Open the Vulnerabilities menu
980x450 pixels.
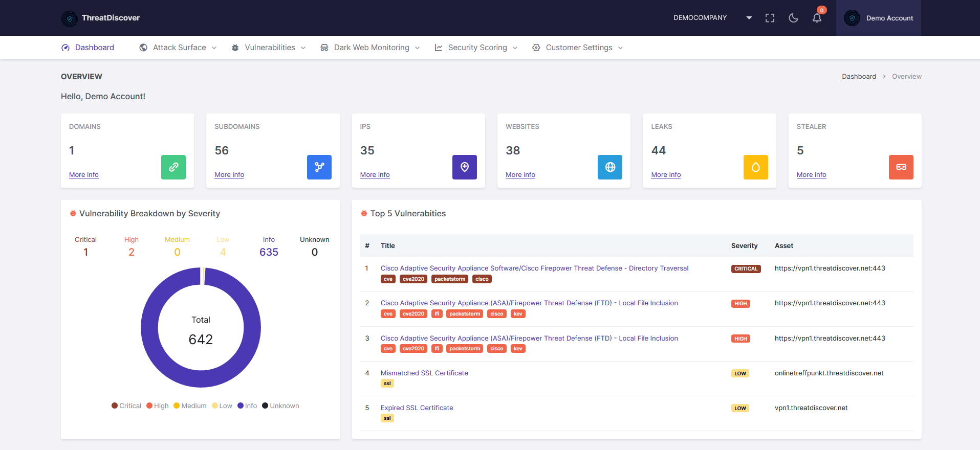[269, 48]
